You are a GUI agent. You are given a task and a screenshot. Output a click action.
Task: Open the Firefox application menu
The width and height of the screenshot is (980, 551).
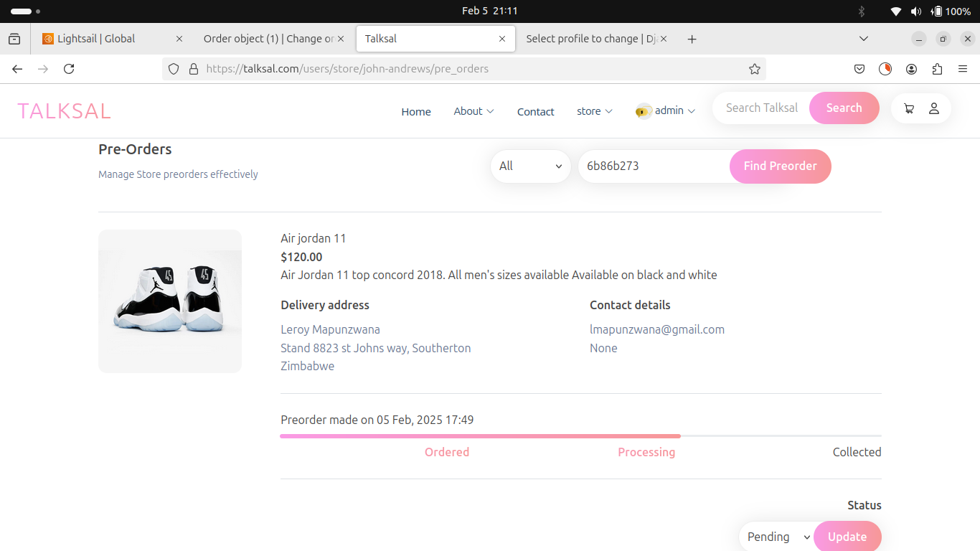coord(963,69)
